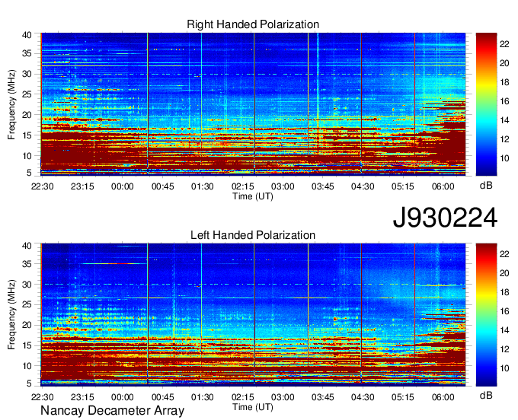Click inside the Left Handed spectrogram image
Image resolution: width=518 pixels, height=420 pixels.
253,314
